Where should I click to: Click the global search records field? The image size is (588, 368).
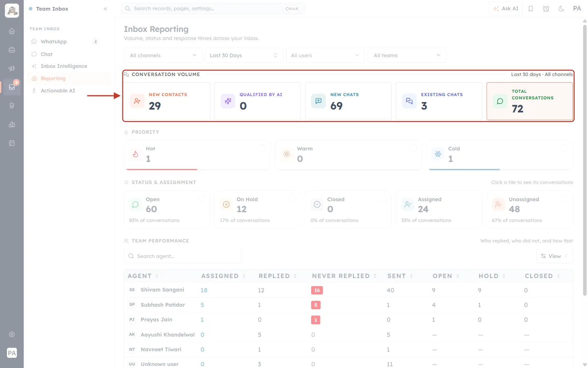point(213,9)
